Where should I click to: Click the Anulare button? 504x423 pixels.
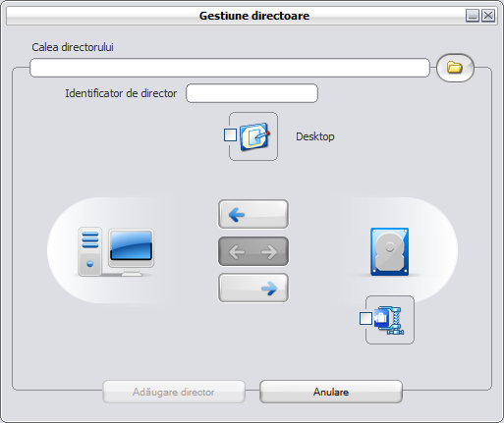(x=331, y=392)
